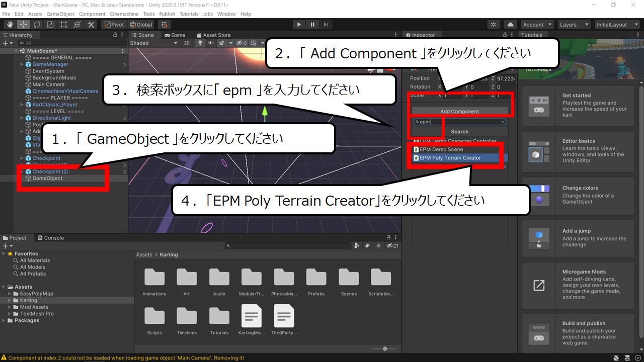Image resolution: width=644 pixels, height=362 pixels.
Task: Click the component search box
Action: click(459, 122)
